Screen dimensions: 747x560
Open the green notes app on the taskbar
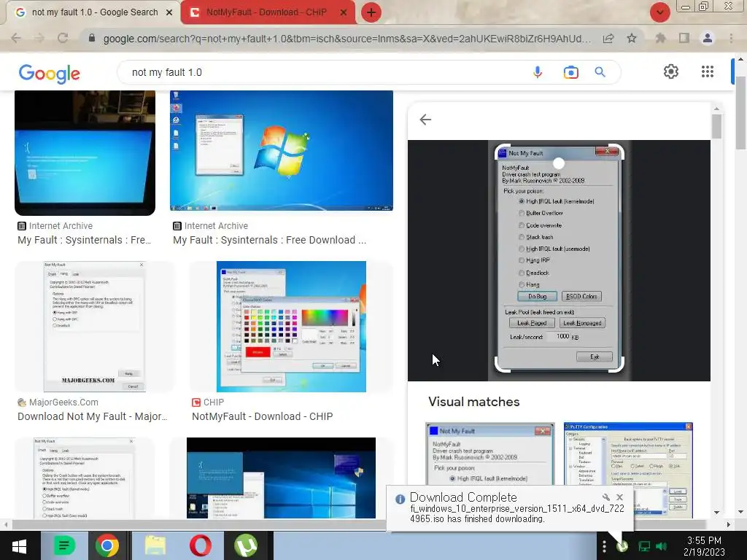pos(64,545)
